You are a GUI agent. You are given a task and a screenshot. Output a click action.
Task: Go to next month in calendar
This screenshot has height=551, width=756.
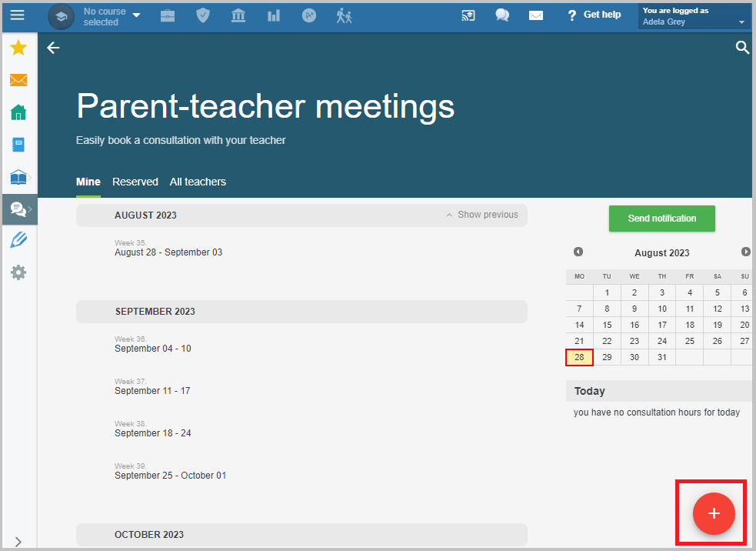click(x=745, y=252)
